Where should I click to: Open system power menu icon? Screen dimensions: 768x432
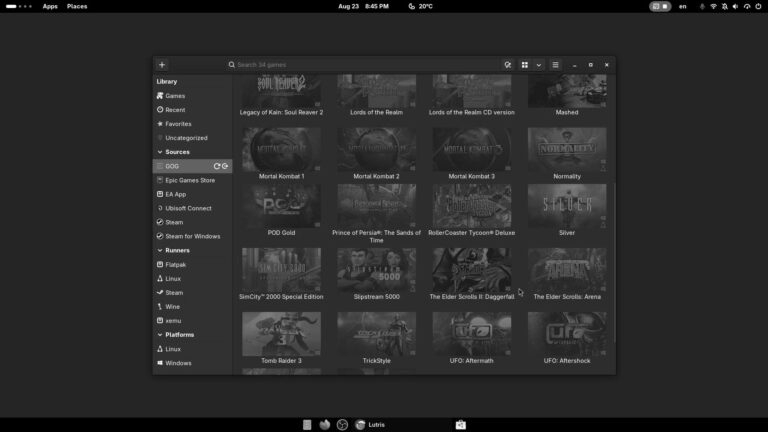point(758,6)
